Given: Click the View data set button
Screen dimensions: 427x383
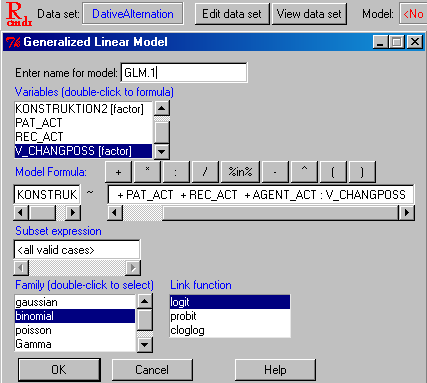Looking at the screenshot, I should pos(309,14).
